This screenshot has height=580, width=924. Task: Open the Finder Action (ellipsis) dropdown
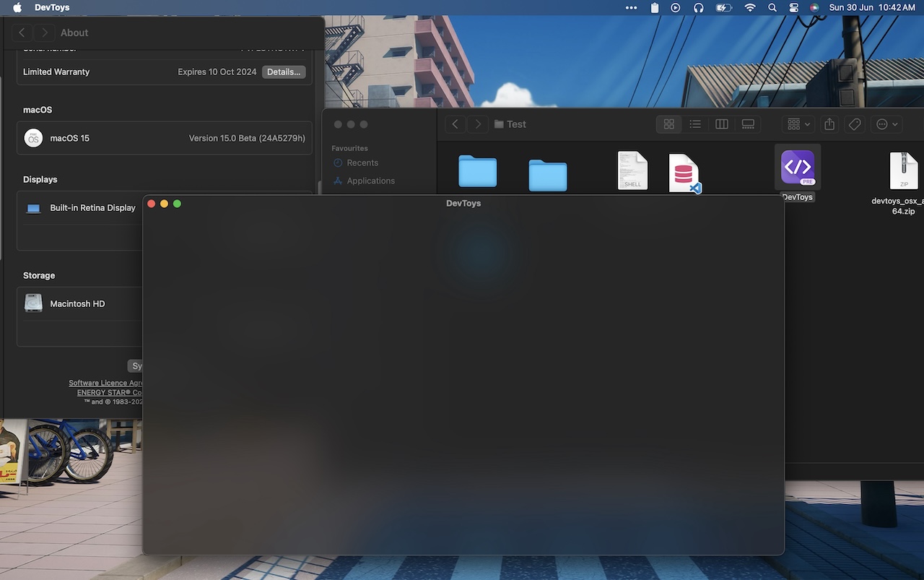[887, 124]
